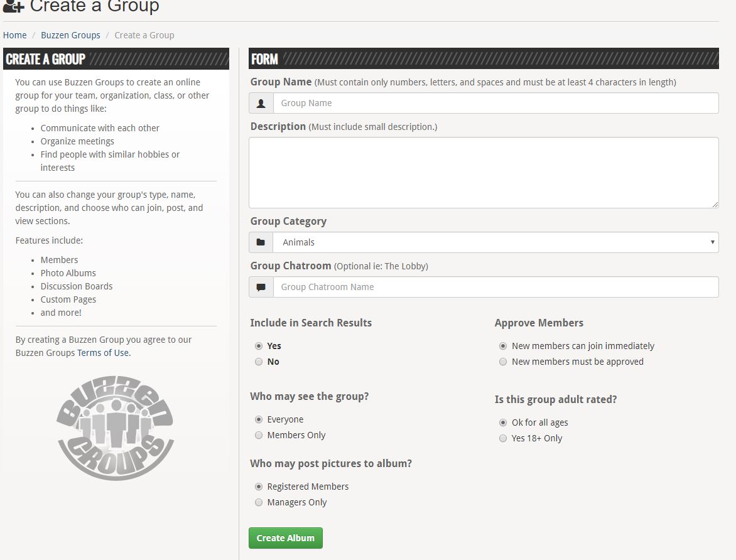Click the chat bubble icon beside Group Chatroom
The width and height of the screenshot is (736, 560).
(261, 288)
